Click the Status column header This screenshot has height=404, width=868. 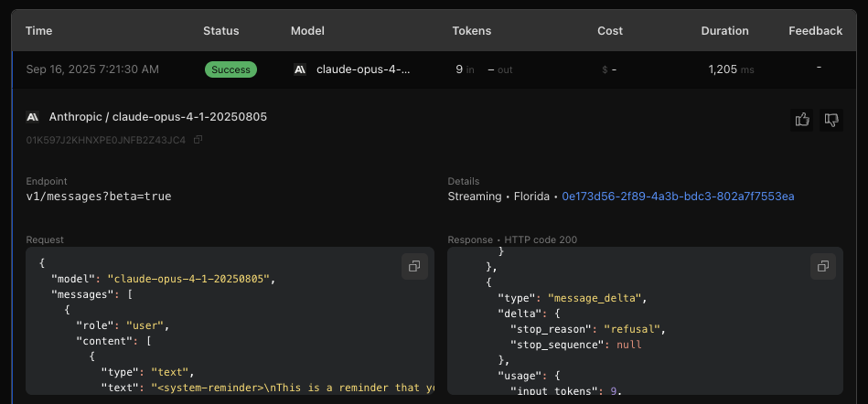tap(220, 31)
